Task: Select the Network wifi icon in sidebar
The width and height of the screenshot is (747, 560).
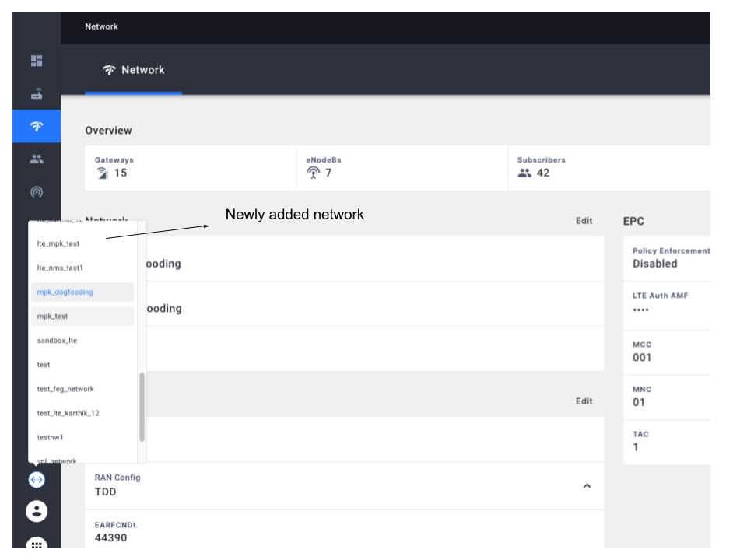Action: 36,125
